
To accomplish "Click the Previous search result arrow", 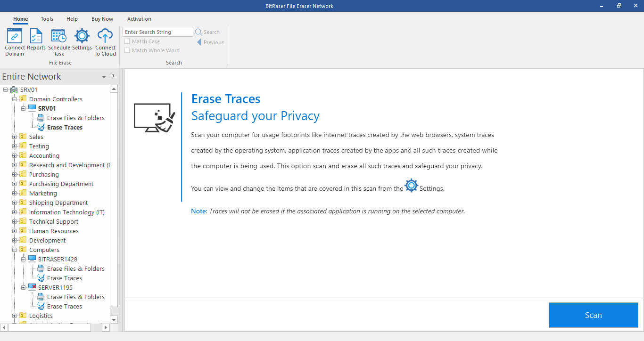I will pyautogui.click(x=210, y=42).
